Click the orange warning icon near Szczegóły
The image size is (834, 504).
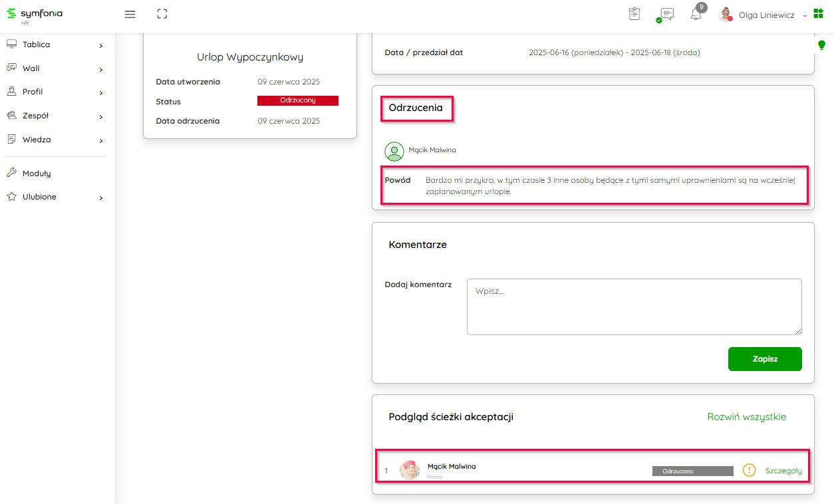pos(750,471)
